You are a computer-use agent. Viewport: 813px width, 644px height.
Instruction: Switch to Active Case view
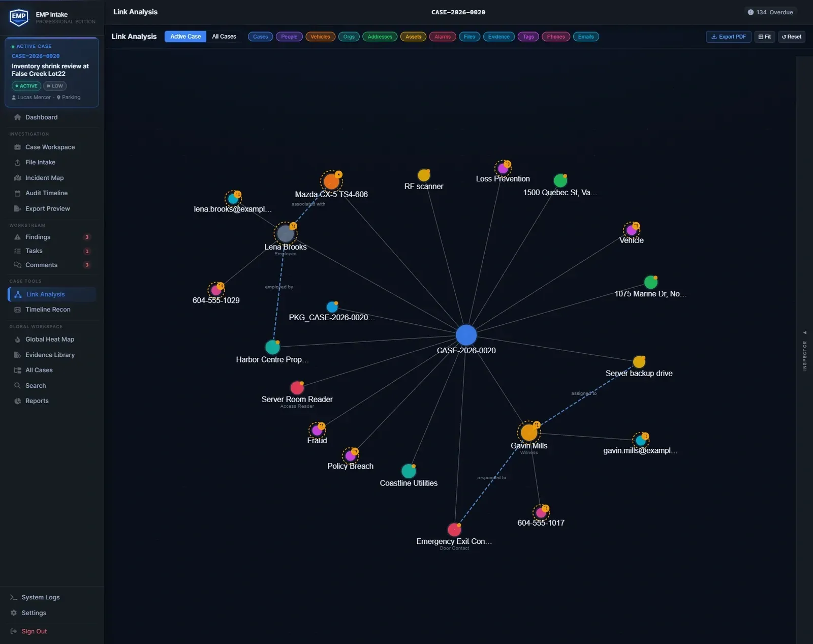point(185,37)
